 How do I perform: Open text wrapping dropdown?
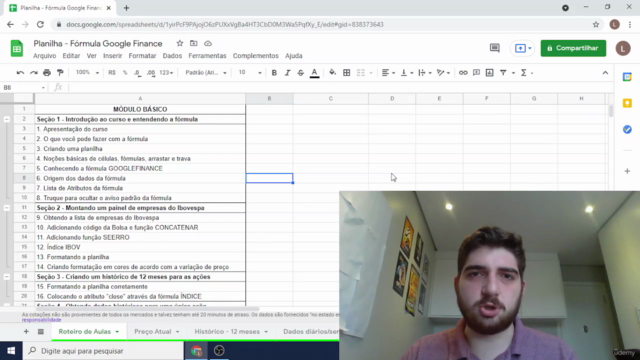424,73
